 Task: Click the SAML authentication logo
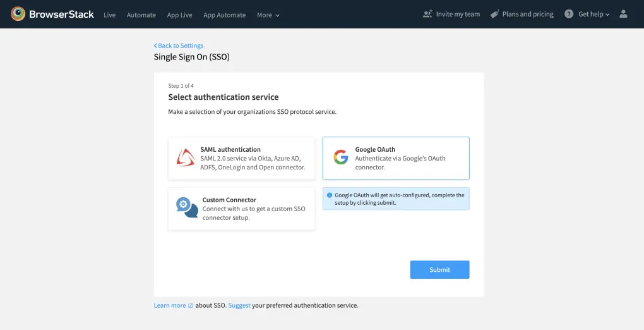[x=186, y=158]
